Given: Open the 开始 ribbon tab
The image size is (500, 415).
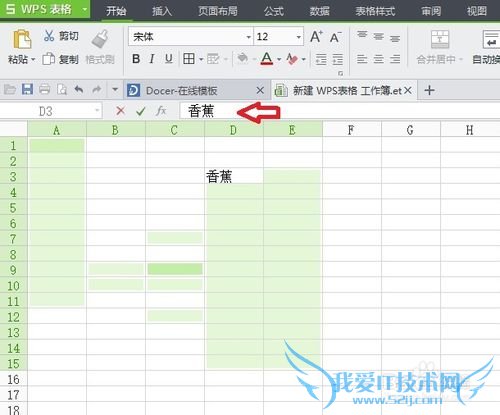Looking at the screenshot, I should click(x=116, y=11).
